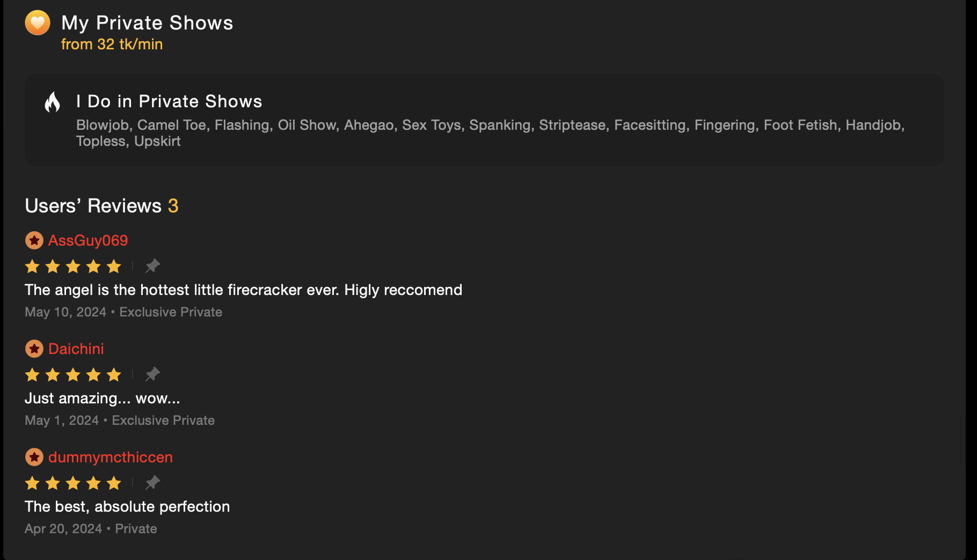Image resolution: width=977 pixels, height=560 pixels.
Task: Click the "I Do in Private Shows" title
Action: [169, 101]
